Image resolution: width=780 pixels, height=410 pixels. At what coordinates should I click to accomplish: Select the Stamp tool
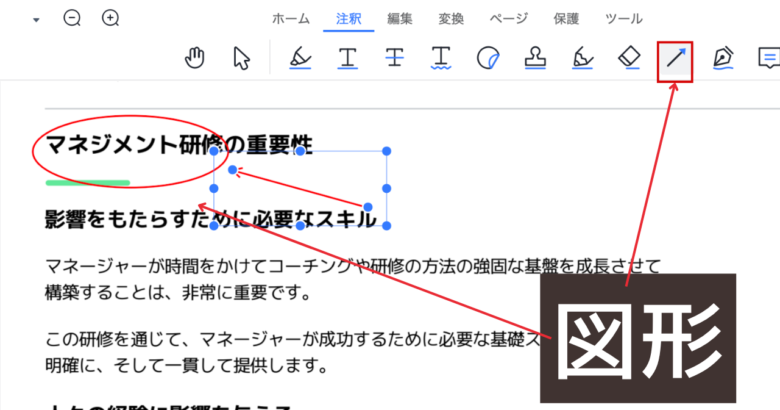pos(535,59)
